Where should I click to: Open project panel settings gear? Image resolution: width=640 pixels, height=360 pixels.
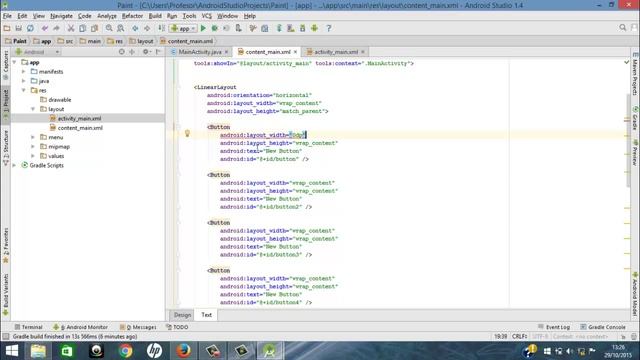pyautogui.click(x=146, y=52)
